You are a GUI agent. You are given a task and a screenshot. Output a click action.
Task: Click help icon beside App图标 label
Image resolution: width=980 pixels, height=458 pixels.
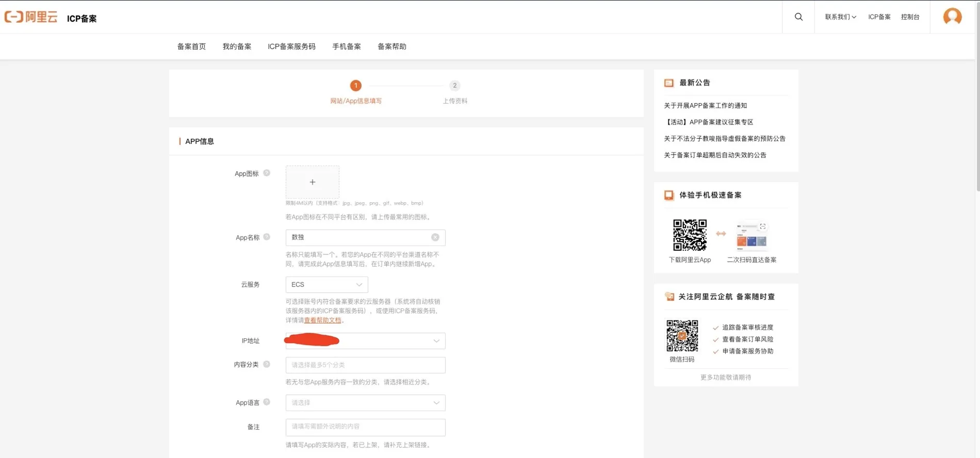click(267, 173)
